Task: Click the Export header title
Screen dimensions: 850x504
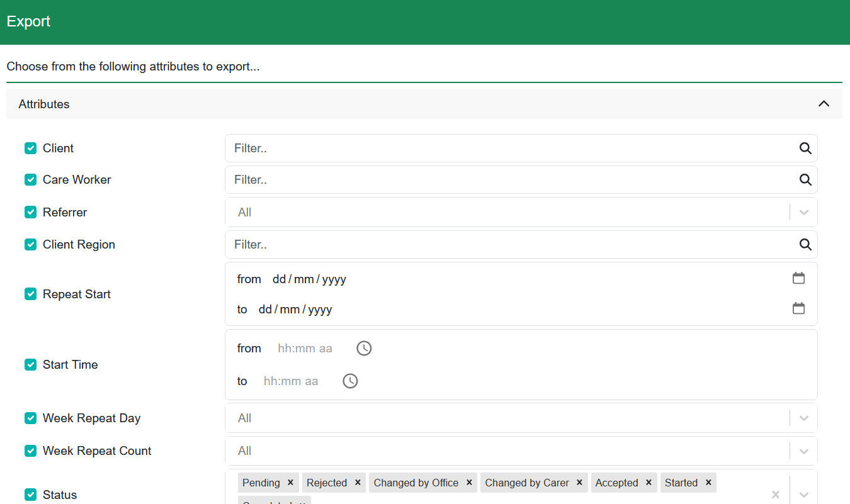Action: point(28,21)
